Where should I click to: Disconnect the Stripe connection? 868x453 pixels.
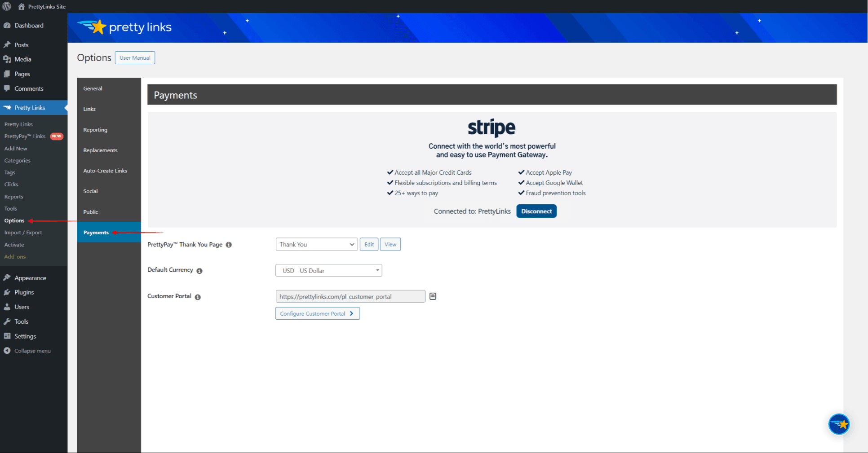pos(536,211)
